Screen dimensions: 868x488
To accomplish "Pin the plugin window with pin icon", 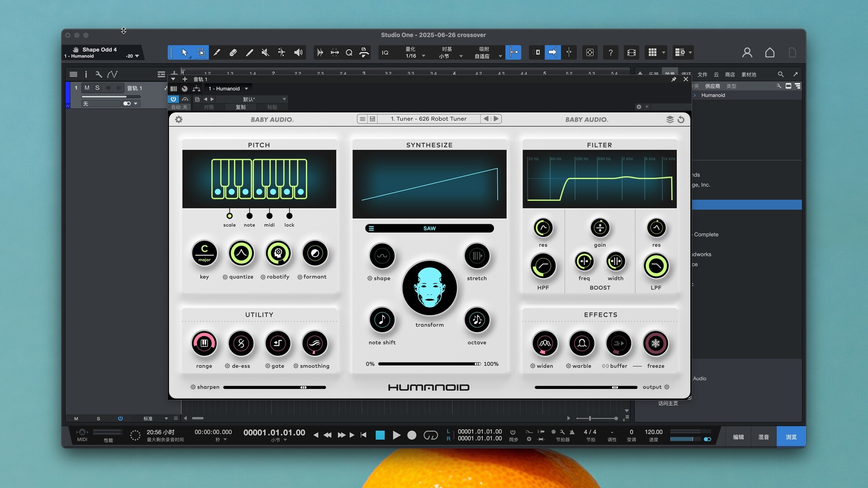I will [x=674, y=79].
